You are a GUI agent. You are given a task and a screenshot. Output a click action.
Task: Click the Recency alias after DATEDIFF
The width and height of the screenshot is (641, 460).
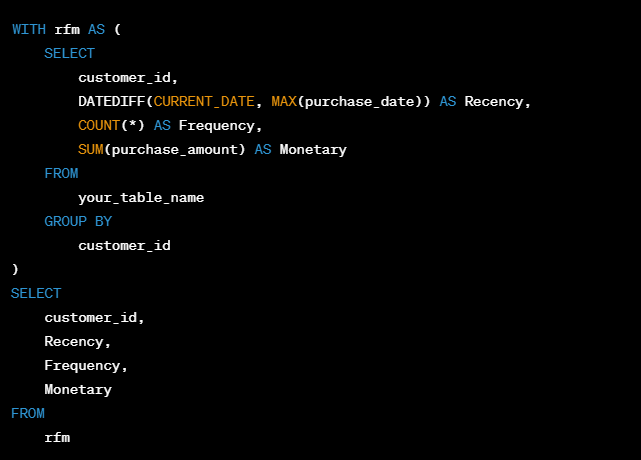(497, 101)
